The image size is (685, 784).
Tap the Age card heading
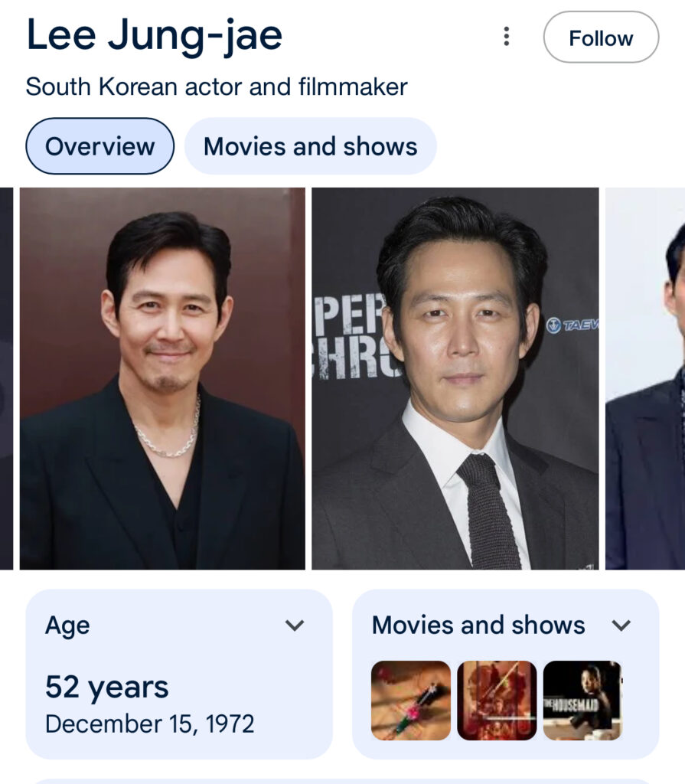tap(67, 626)
